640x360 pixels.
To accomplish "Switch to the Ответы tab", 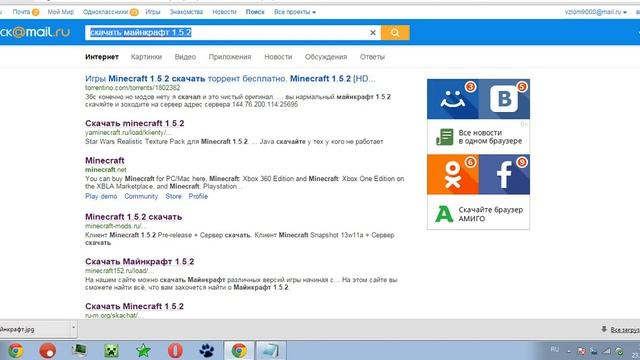I will click(372, 57).
